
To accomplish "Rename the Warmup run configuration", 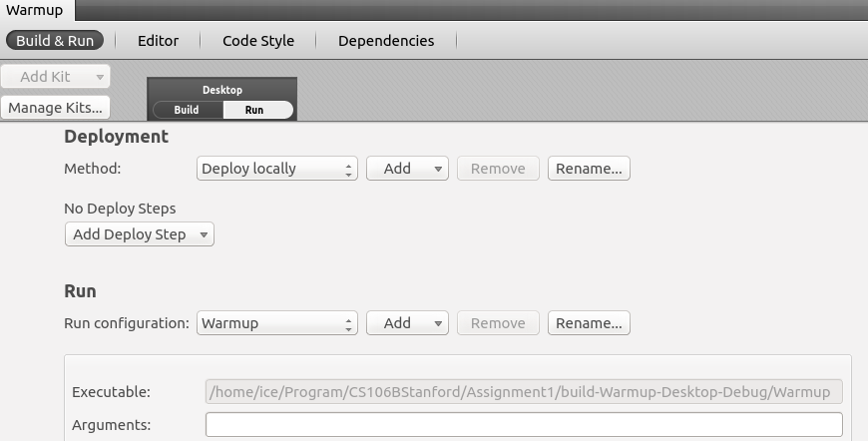I will (x=589, y=322).
